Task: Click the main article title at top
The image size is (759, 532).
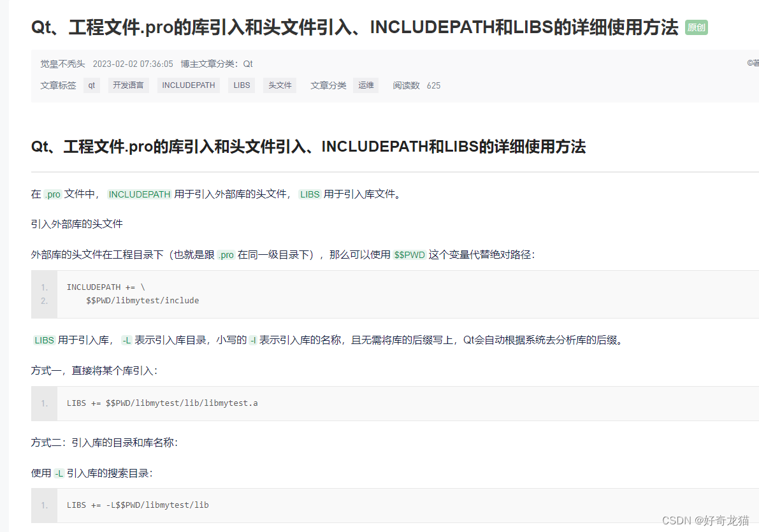Action: tap(354, 27)
